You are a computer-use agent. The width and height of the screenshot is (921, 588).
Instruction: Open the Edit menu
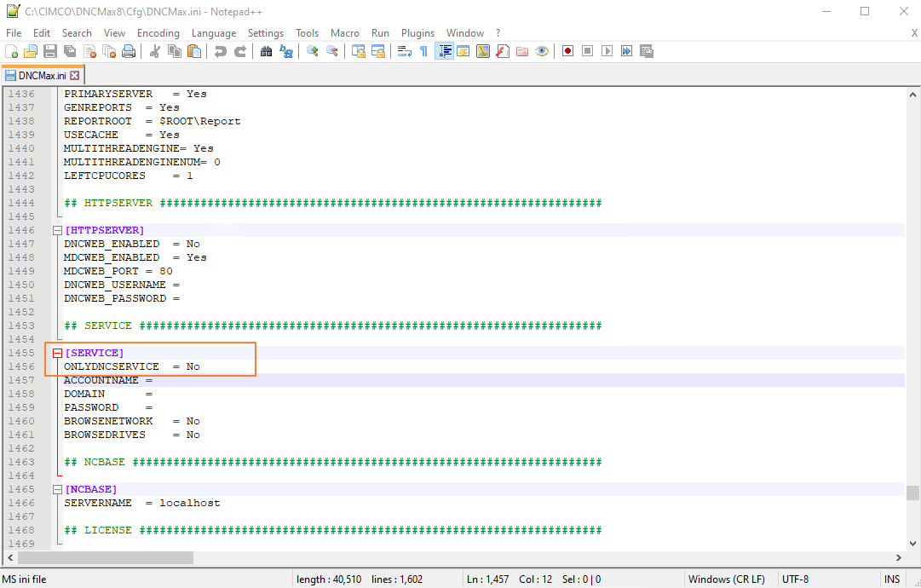(42, 33)
